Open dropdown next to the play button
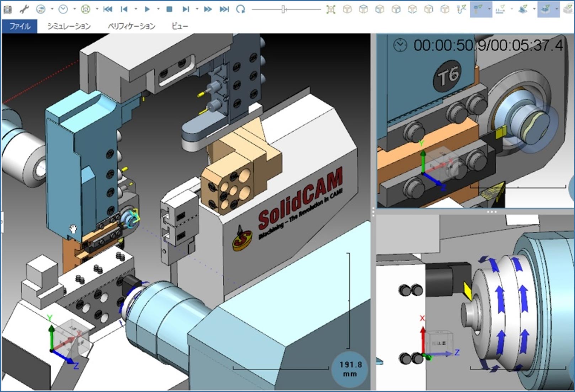 [x=158, y=9]
